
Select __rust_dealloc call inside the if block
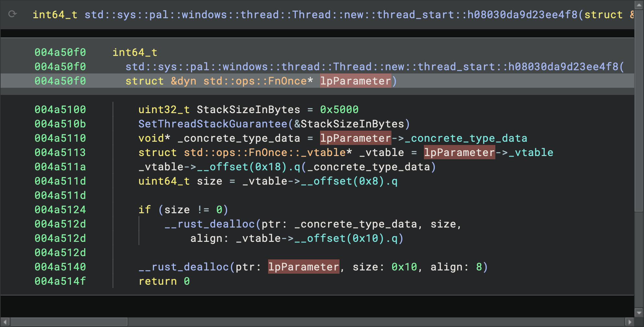tap(210, 224)
